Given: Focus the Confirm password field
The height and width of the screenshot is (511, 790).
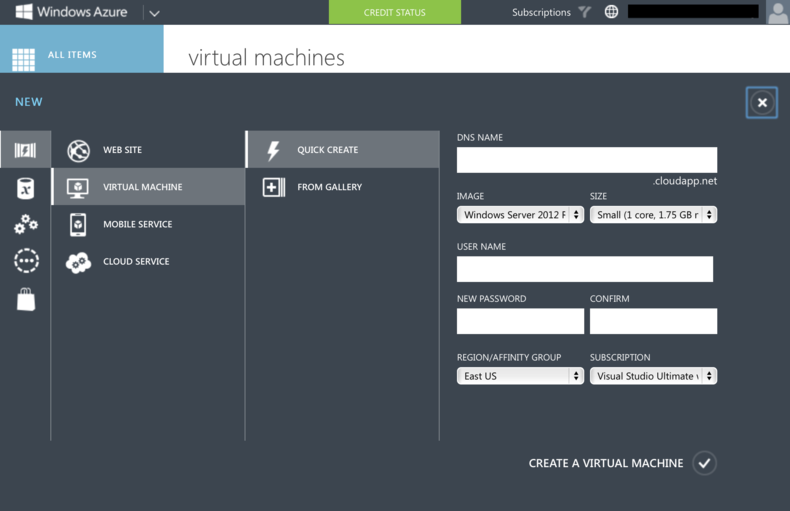Looking at the screenshot, I should tap(653, 321).
